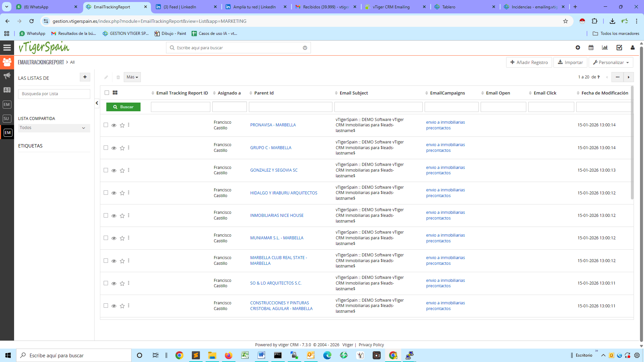The image size is (644, 362).
Task: Open the GRUPO C - MARBELLA record link
Action: coord(271,147)
